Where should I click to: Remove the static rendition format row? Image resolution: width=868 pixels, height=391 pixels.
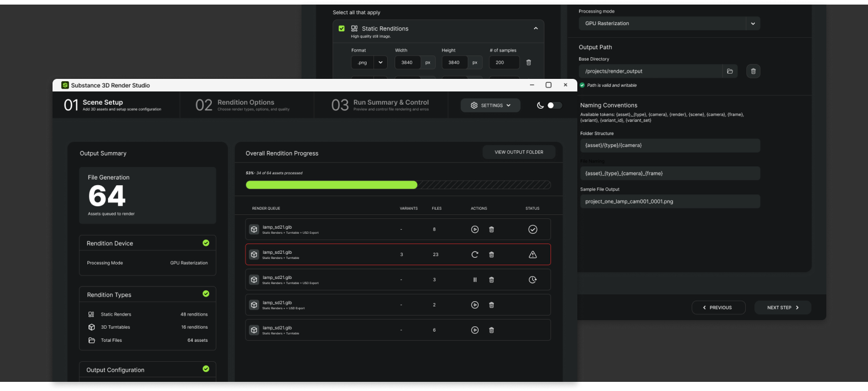click(x=528, y=62)
